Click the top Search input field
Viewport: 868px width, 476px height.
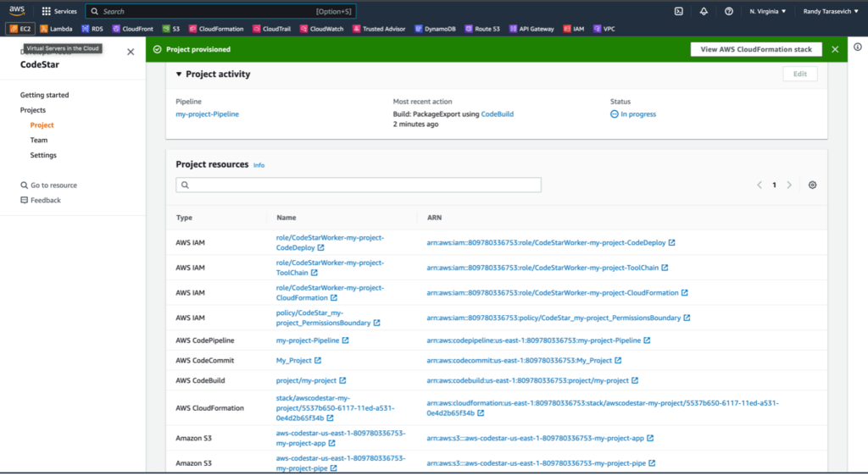(220, 11)
